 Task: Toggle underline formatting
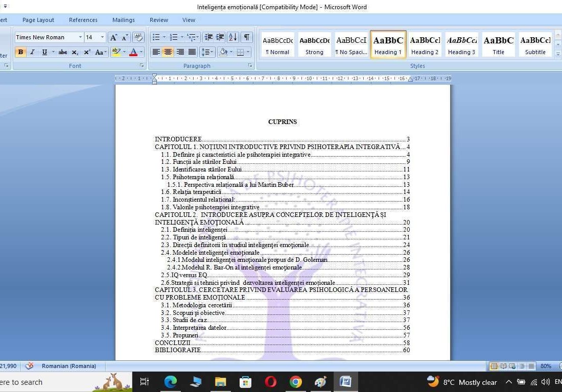(44, 52)
